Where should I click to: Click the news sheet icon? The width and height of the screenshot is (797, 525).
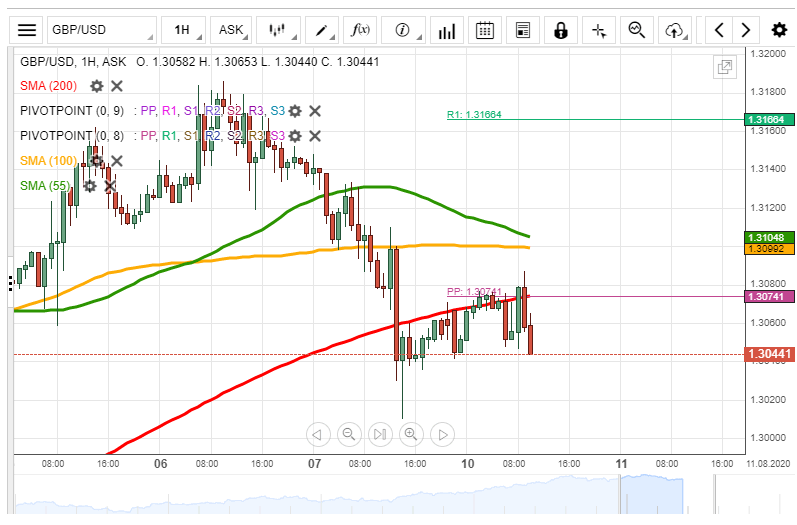pos(523,30)
